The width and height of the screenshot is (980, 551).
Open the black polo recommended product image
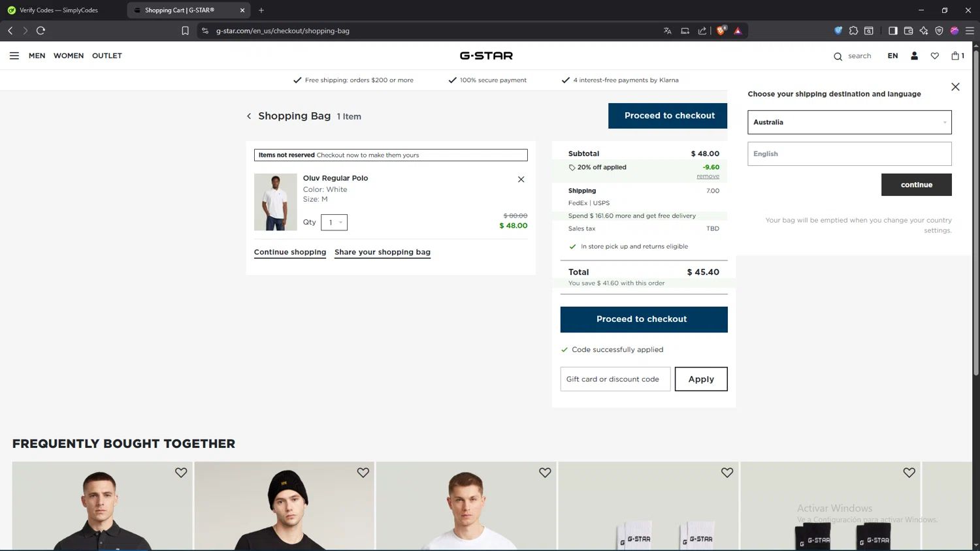(x=103, y=507)
